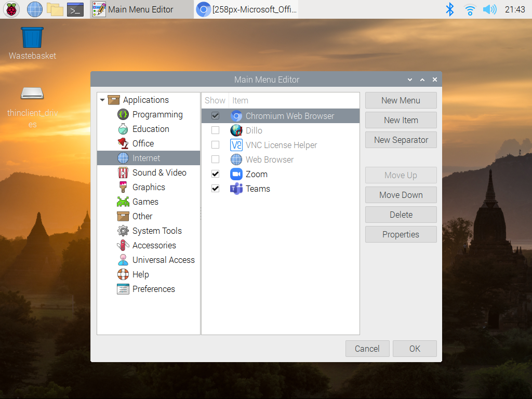Click the New Menu button

(401, 100)
